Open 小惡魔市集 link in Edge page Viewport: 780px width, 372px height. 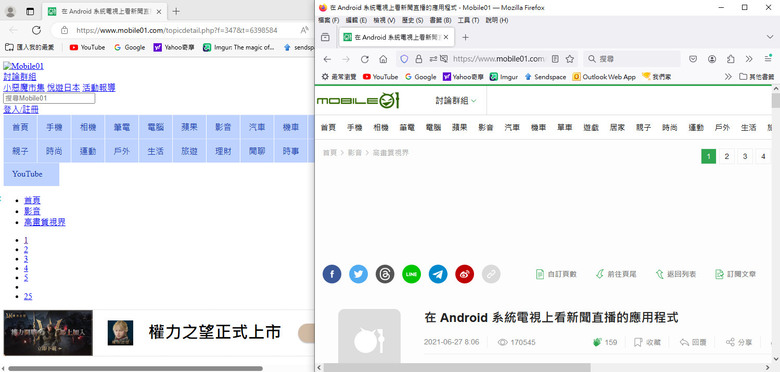(24, 88)
